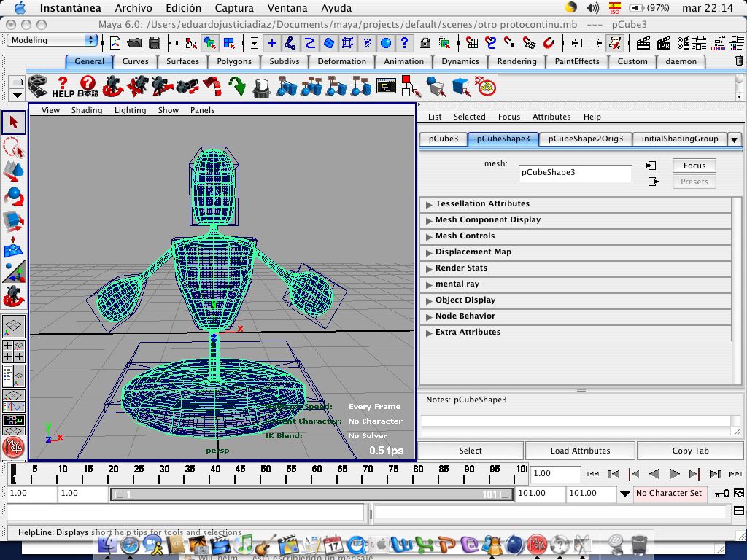Switch to single perspective view layout
This screenshot has width=747, height=560.
tap(14, 327)
